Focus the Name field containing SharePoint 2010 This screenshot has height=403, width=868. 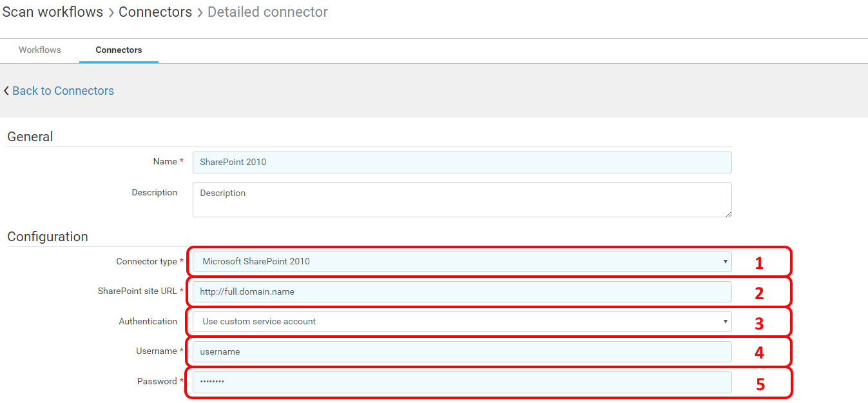click(x=462, y=162)
